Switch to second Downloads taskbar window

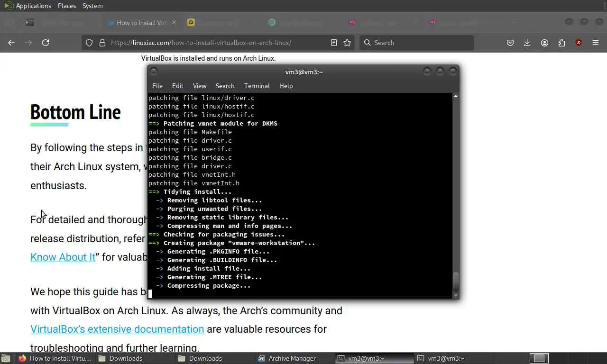214,358
